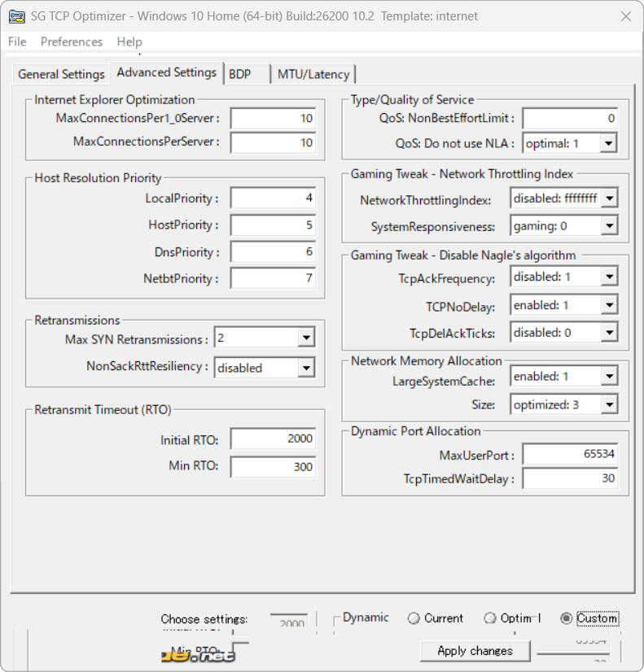644x672 pixels.
Task: Open the LargeSystemCache dropdown
Action: coord(609,377)
